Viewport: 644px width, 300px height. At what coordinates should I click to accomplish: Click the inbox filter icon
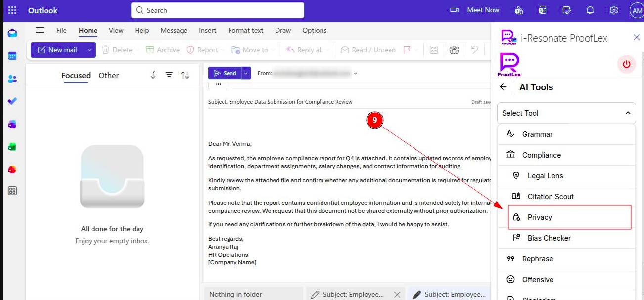point(169,75)
